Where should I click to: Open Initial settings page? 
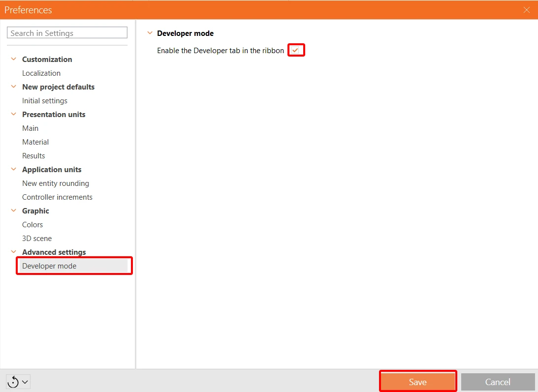pyautogui.click(x=45, y=101)
